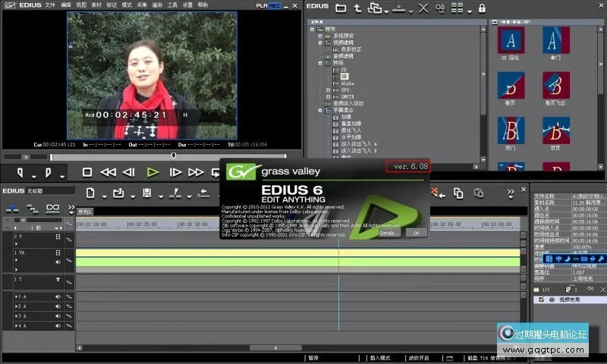The height and width of the screenshot is (364, 607).
Task: Mute audio track 1 A speaker icon
Action: pyautogui.click(x=58, y=296)
